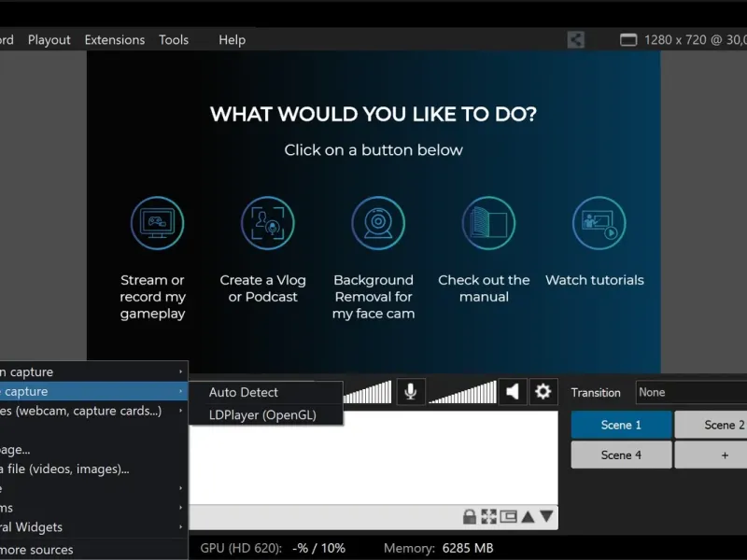Image resolution: width=747 pixels, height=560 pixels.
Task: Click the open manual book icon
Action: pyautogui.click(x=488, y=223)
